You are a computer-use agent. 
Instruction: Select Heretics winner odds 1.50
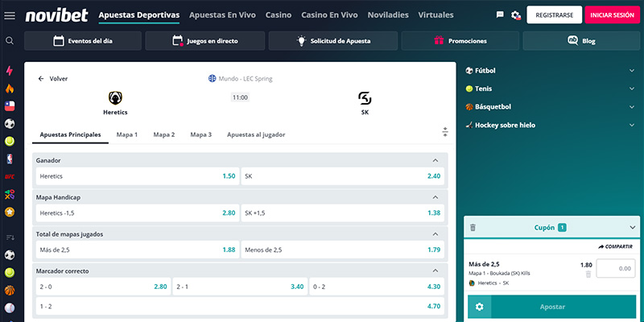pyautogui.click(x=138, y=176)
